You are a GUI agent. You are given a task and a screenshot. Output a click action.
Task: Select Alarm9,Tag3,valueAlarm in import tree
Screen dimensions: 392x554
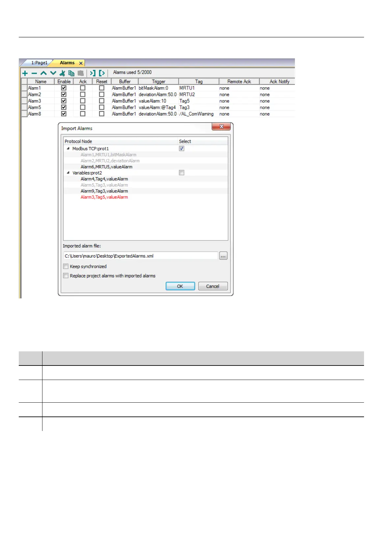[104, 191]
